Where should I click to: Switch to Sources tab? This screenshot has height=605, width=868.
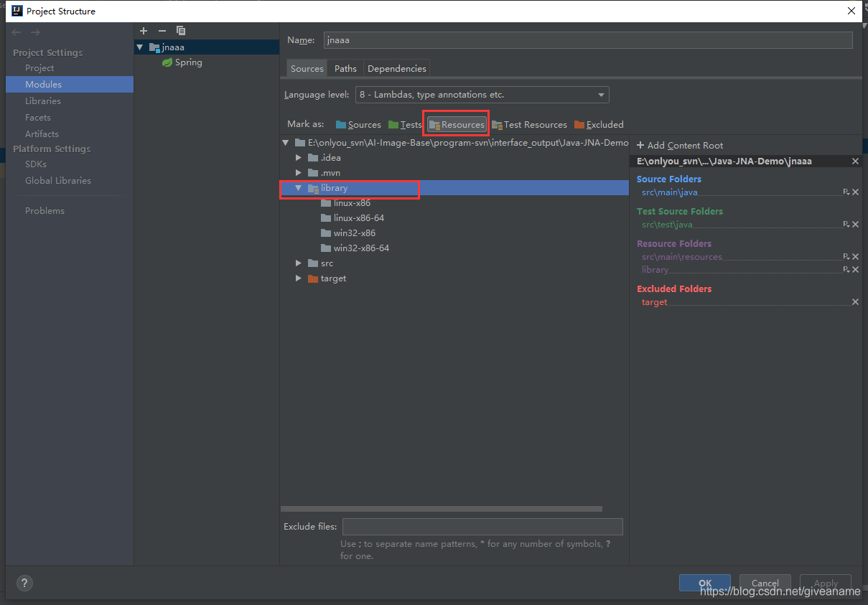307,69
